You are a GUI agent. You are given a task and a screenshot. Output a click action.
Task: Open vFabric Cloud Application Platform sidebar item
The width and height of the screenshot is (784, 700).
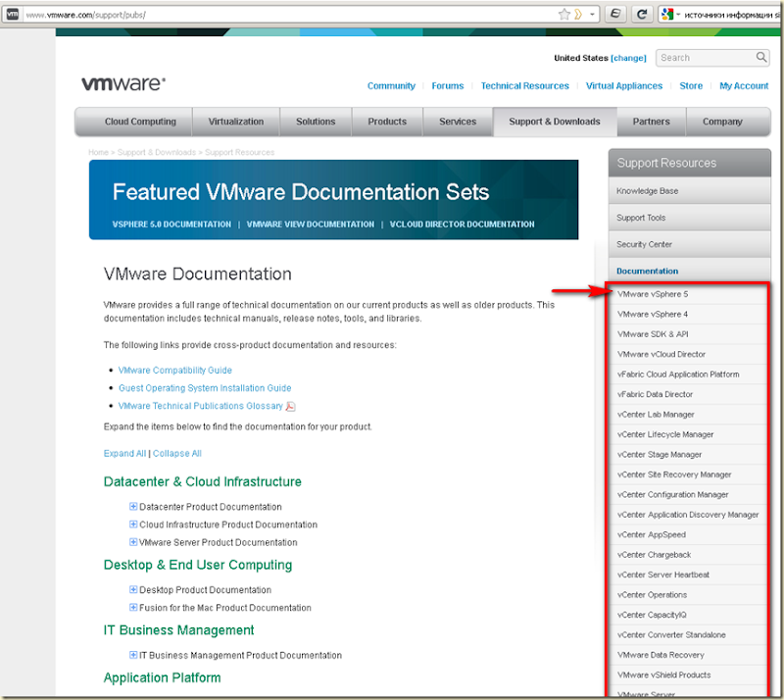pos(688,375)
